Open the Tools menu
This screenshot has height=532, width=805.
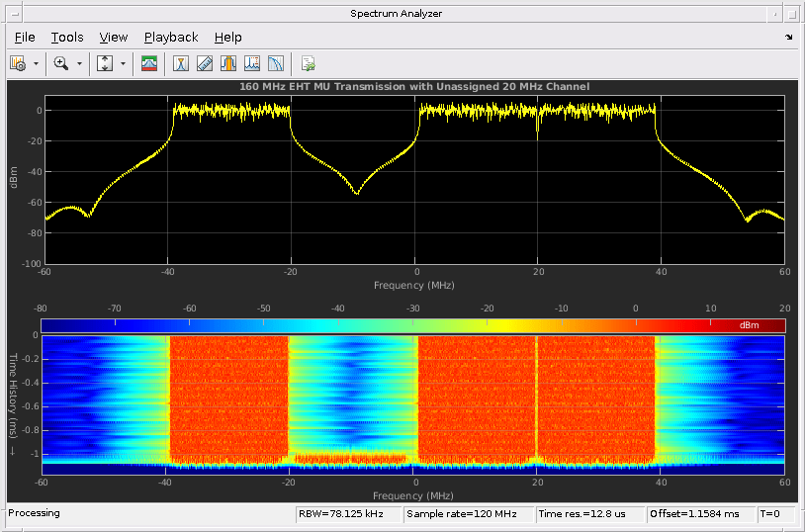pos(67,38)
